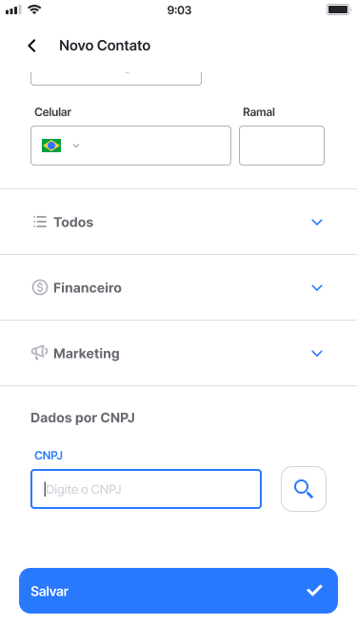Click the magnifier CNPJ search button

point(304,489)
